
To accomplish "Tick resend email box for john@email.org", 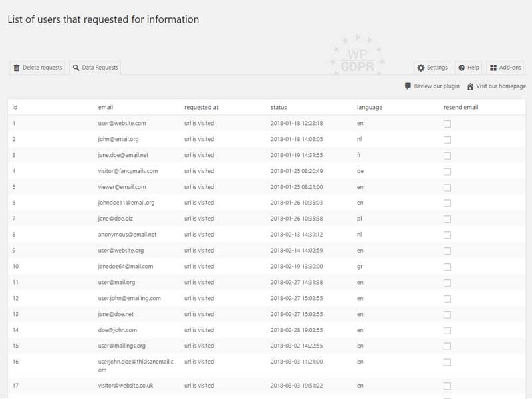I will [447, 140].
